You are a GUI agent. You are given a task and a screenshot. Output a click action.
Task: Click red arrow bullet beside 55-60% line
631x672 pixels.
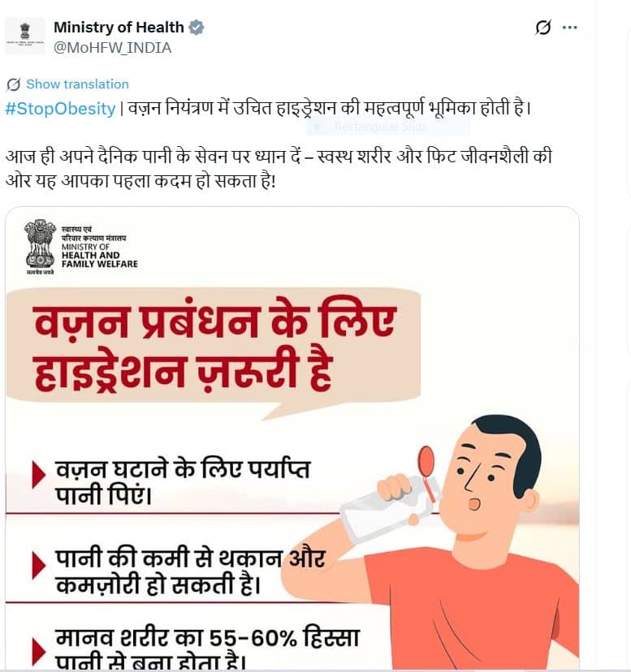click(x=39, y=651)
